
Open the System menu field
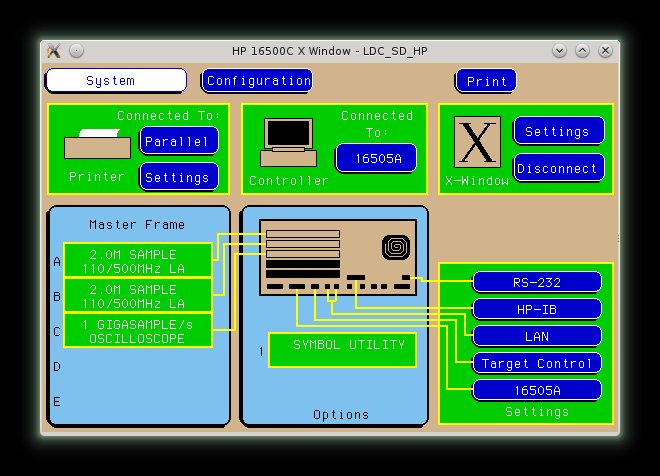(116, 80)
